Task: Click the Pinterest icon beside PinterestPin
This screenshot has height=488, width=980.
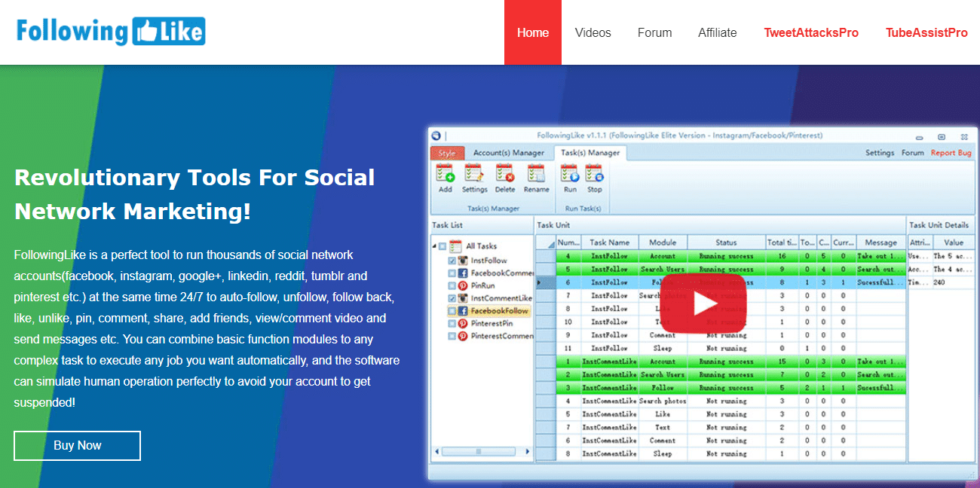Action: point(462,323)
